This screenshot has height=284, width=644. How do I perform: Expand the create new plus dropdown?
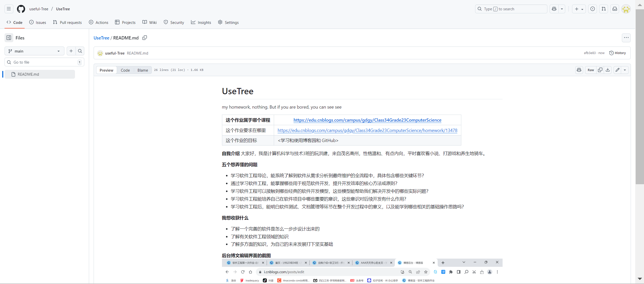point(579,9)
